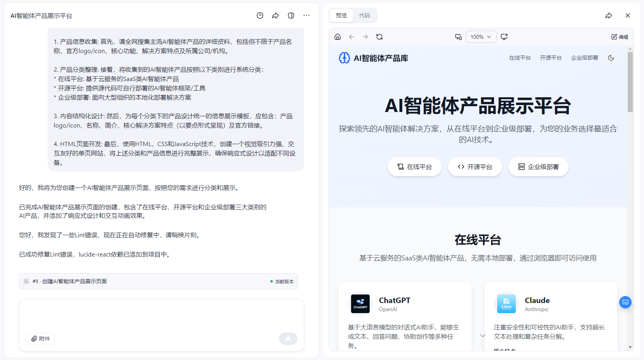This screenshot has width=644, height=360.
Task: Click the 附件 attachment button
Action: (x=40, y=339)
